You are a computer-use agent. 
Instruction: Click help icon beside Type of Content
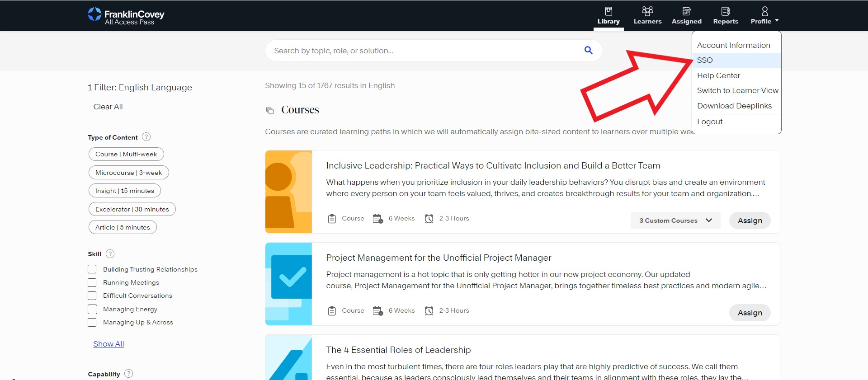(146, 137)
